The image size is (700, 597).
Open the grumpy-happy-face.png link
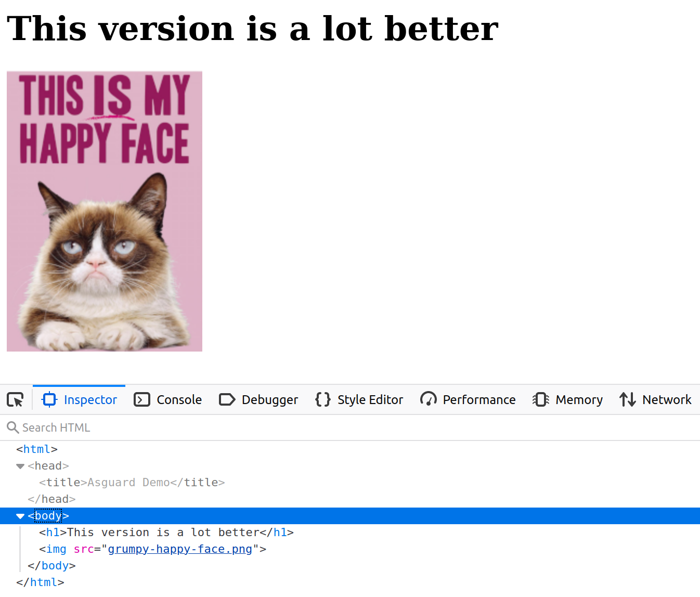tap(180, 549)
